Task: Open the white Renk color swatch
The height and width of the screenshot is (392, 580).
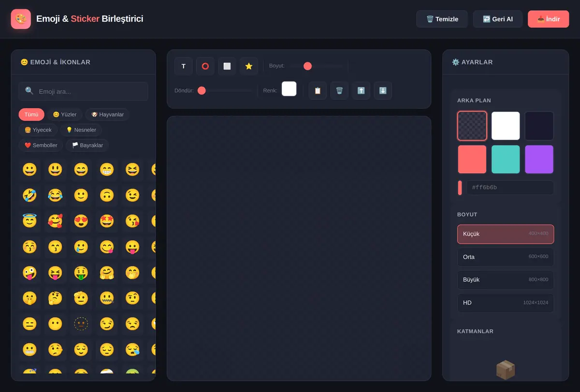Action: tap(289, 89)
